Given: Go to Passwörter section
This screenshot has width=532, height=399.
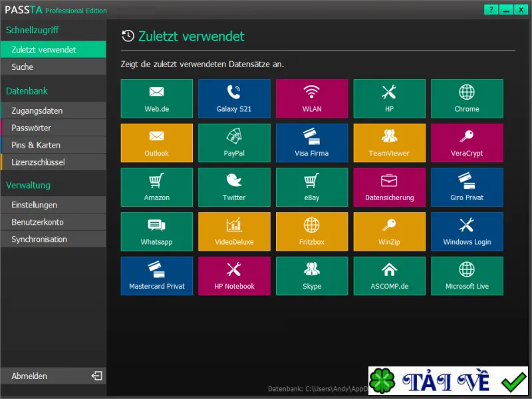Looking at the screenshot, I should click(53, 128).
